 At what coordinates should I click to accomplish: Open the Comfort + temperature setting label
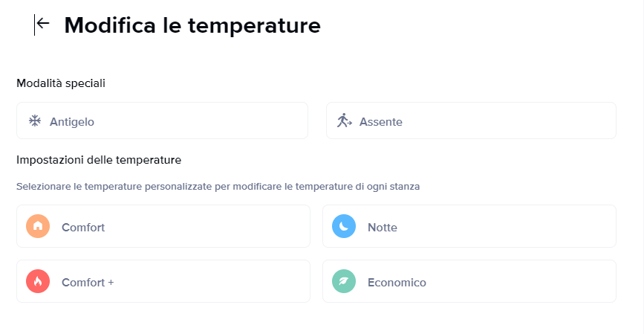pyautogui.click(x=88, y=283)
